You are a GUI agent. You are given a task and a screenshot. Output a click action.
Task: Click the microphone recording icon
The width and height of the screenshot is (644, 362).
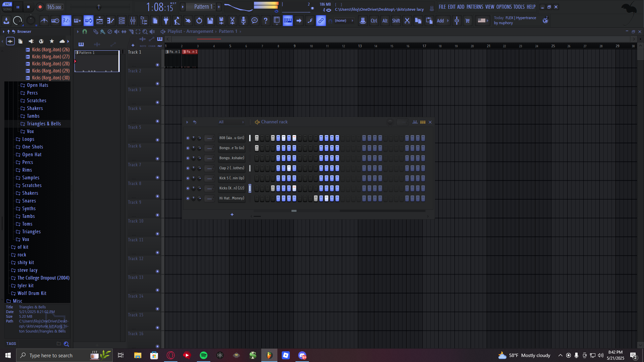point(244,21)
